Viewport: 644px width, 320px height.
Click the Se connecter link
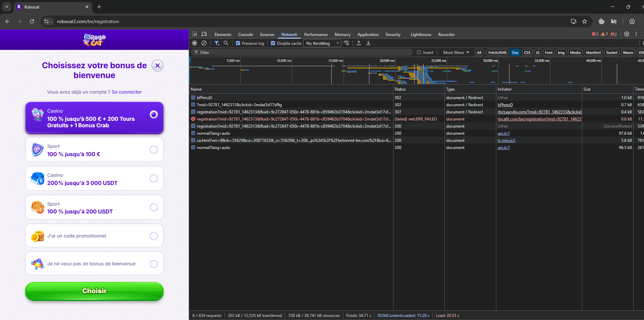coord(127,92)
